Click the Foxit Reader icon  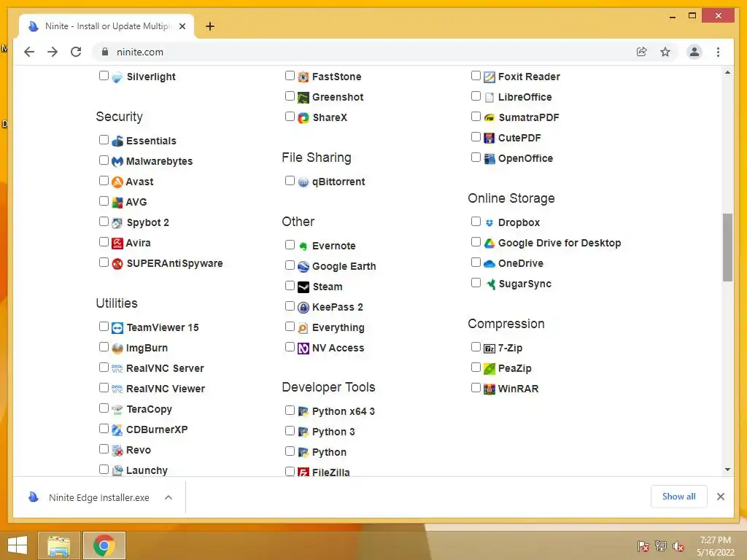pyautogui.click(x=489, y=77)
